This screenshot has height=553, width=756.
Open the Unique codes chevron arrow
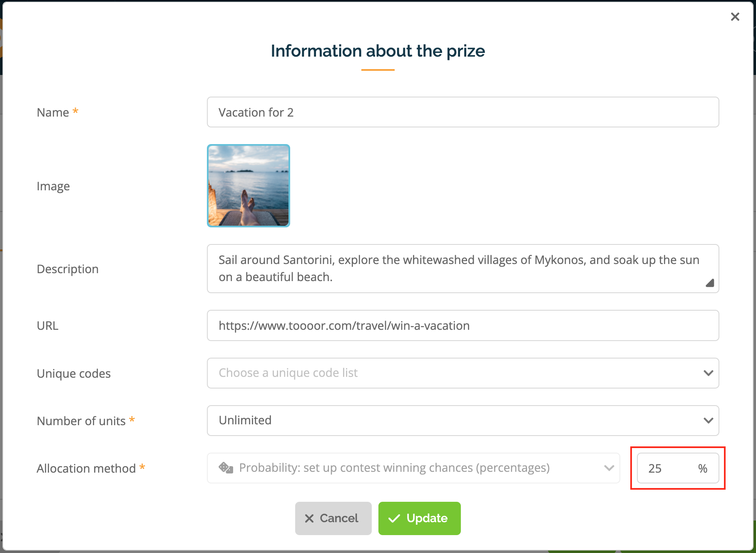[708, 373]
